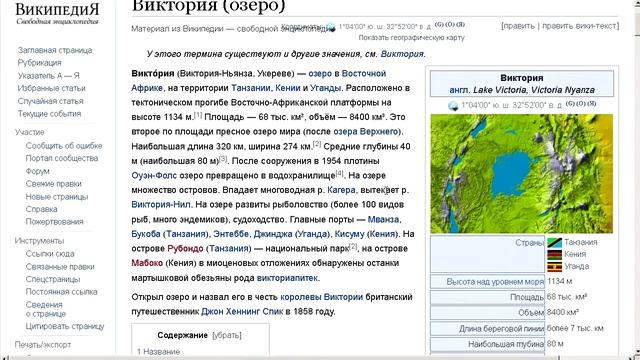The width and height of the screenshot is (640, 360).
Task: Open 'Портал сообщества' link
Action: (62, 158)
